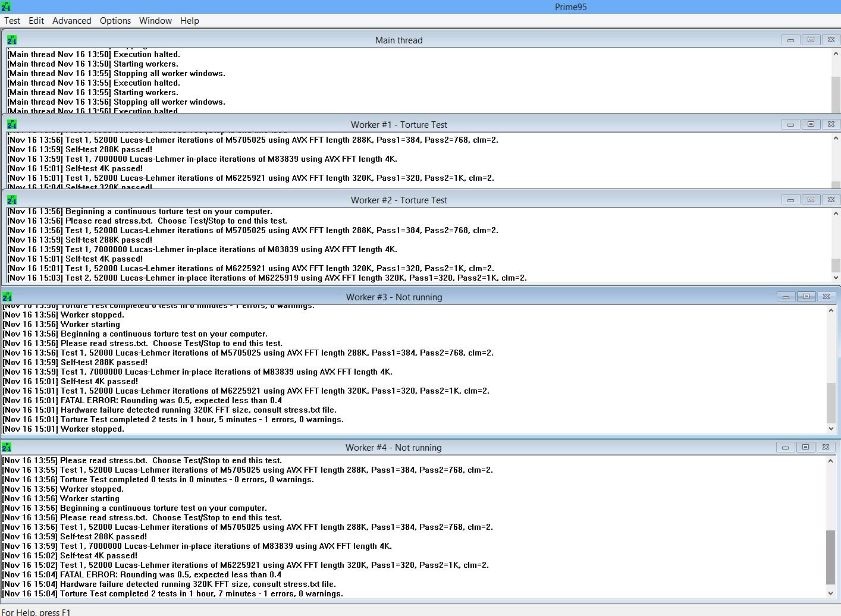Minimize the Worker #3 Not running window
The height and width of the screenshot is (616, 841).
(x=786, y=297)
